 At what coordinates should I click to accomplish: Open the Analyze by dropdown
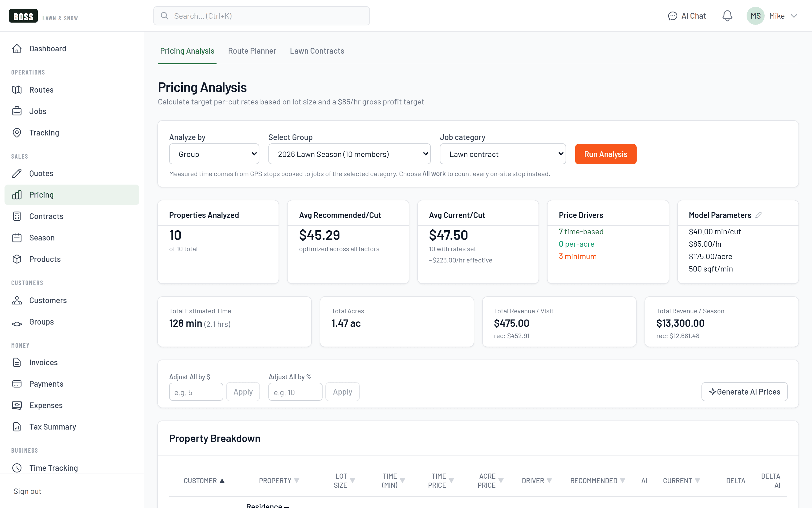point(214,154)
